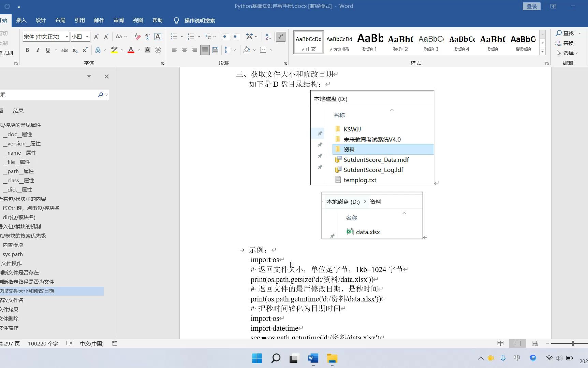Click the 登录 button
This screenshot has width=588, height=368.
531,6
